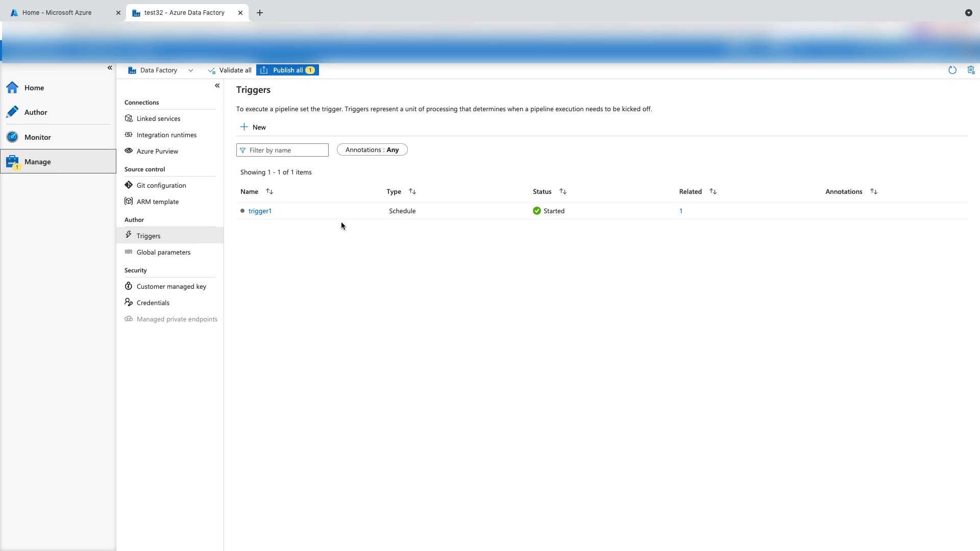Screen dimensions: 980x551
Task: Open Linked services in the Manage menu
Action: pos(158,119)
